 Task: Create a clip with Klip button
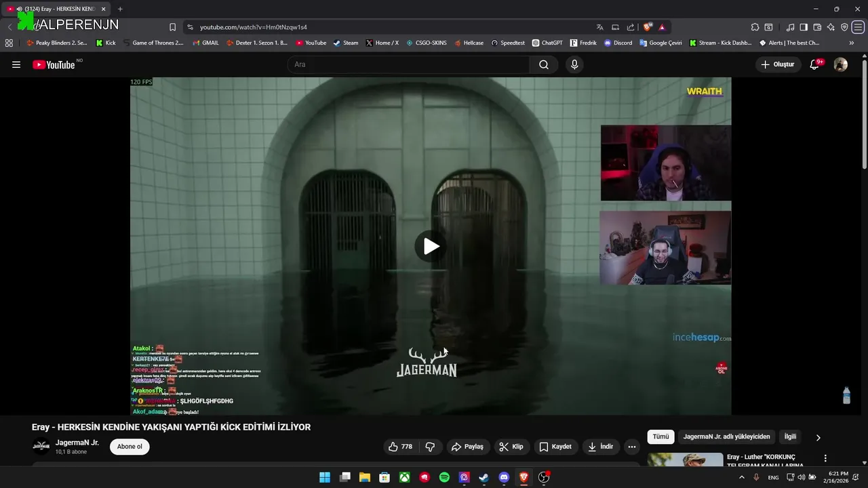(x=511, y=447)
